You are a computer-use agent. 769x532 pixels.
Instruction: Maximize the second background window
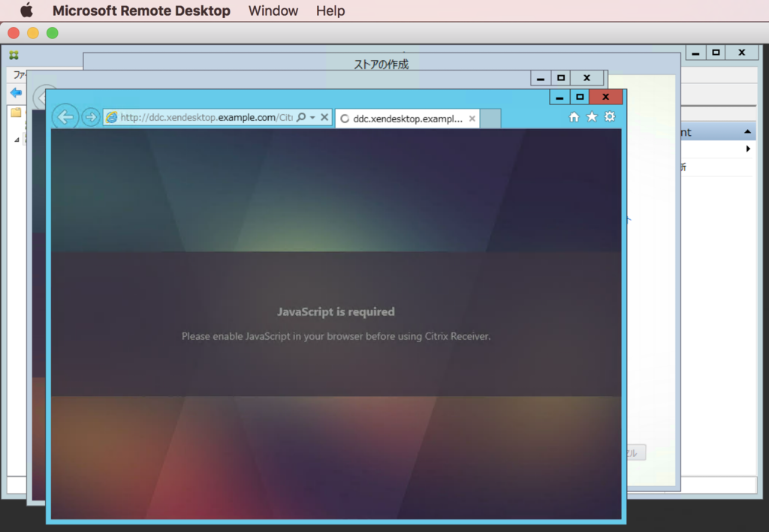tap(561, 78)
